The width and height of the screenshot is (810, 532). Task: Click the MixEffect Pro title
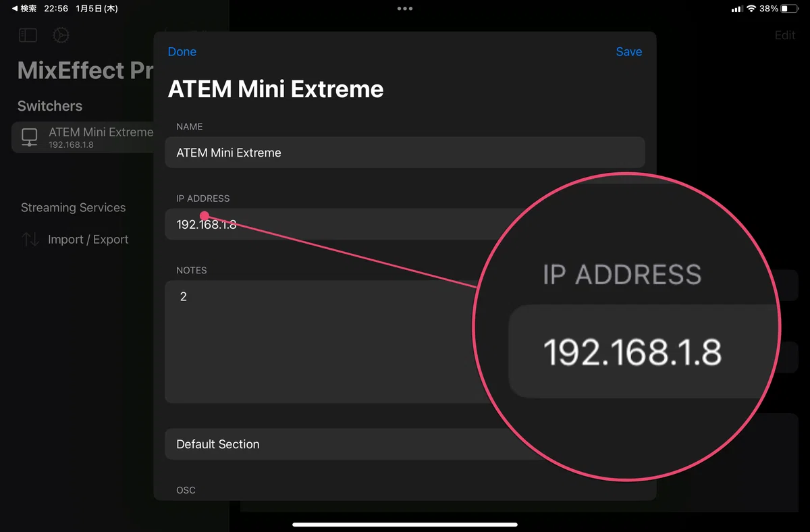point(85,70)
